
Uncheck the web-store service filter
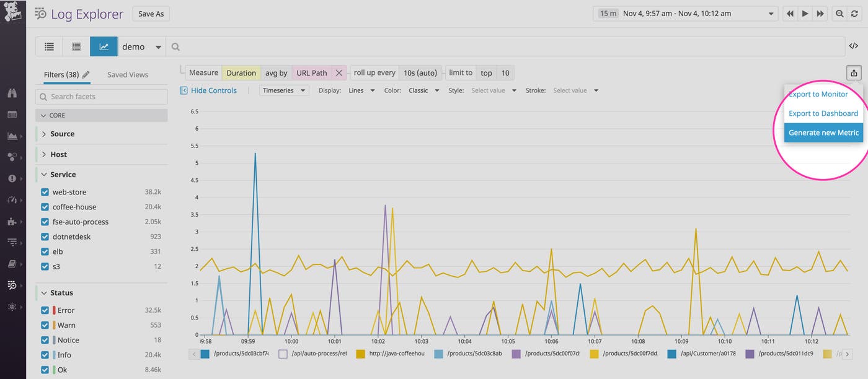[44, 192]
